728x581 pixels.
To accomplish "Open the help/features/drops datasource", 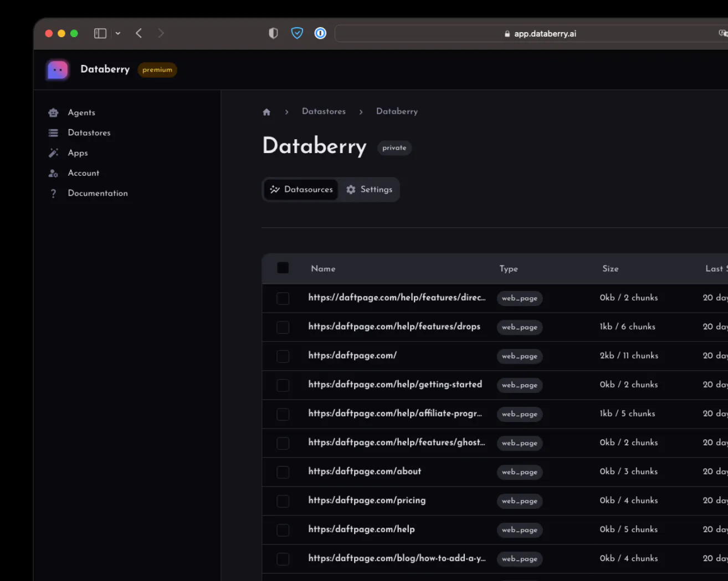I will (x=394, y=327).
